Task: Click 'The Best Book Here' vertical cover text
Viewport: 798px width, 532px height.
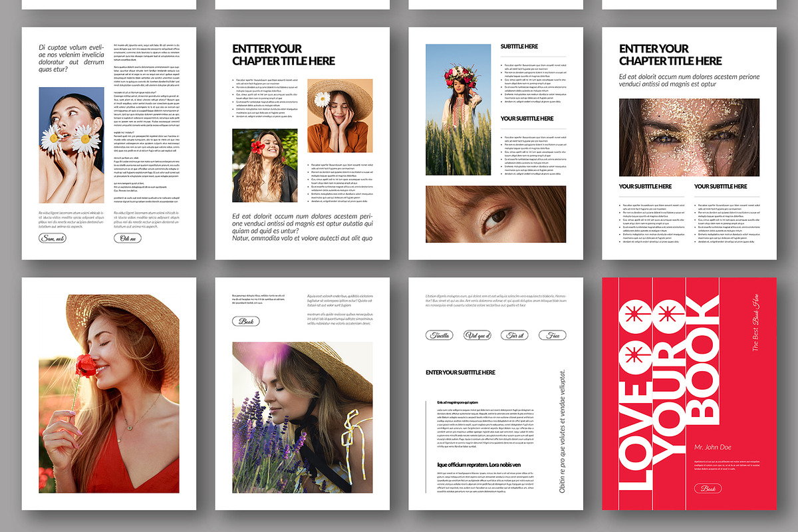Action: [x=755, y=323]
